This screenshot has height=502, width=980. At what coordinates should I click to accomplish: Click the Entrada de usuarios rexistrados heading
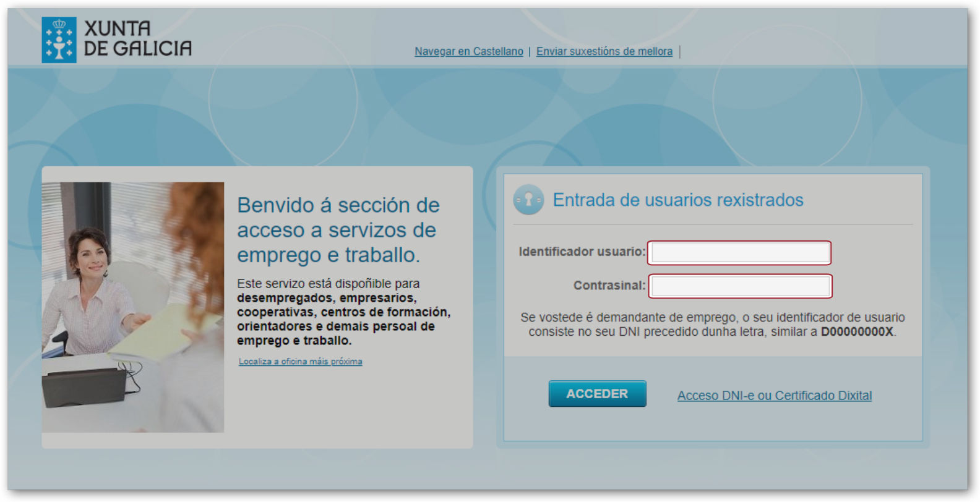pos(677,200)
